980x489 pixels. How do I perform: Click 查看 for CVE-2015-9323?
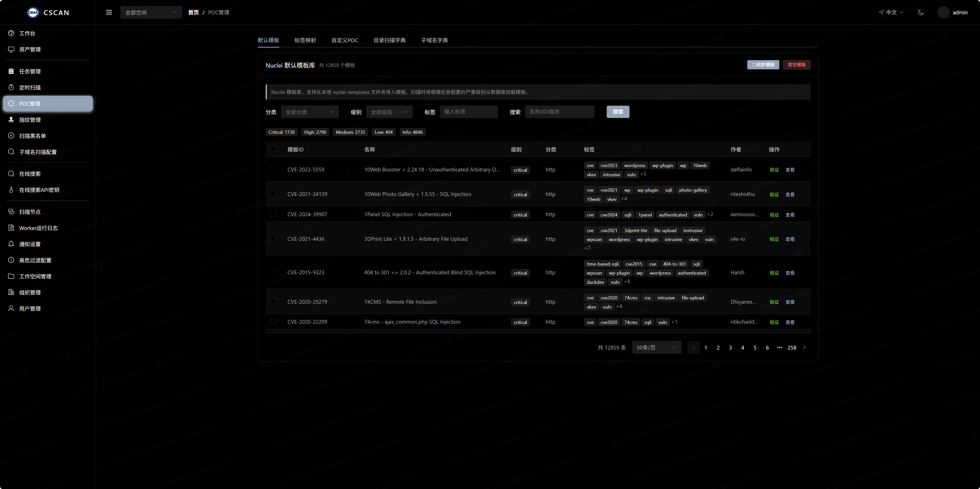click(790, 273)
